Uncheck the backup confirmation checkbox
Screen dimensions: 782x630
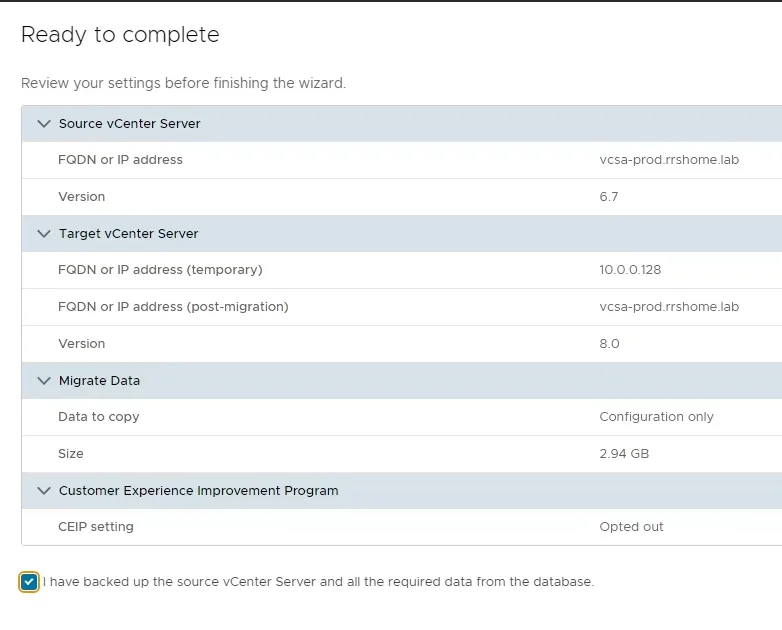pyautogui.click(x=29, y=582)
